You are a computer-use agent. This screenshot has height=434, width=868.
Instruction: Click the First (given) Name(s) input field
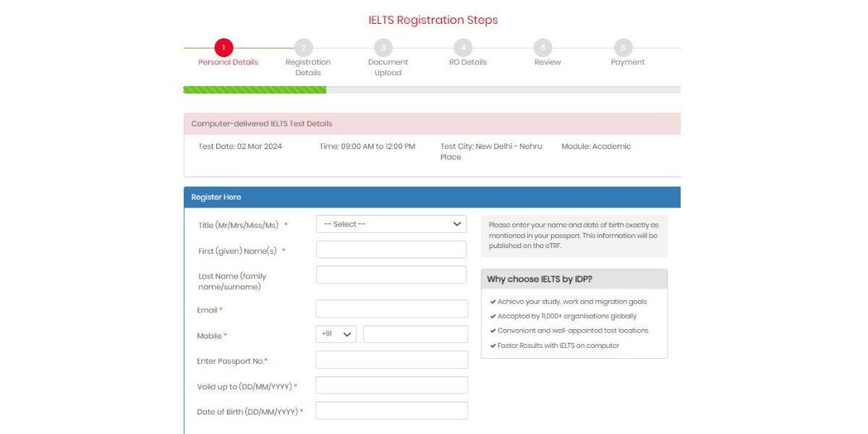click(x=391, y=249)
